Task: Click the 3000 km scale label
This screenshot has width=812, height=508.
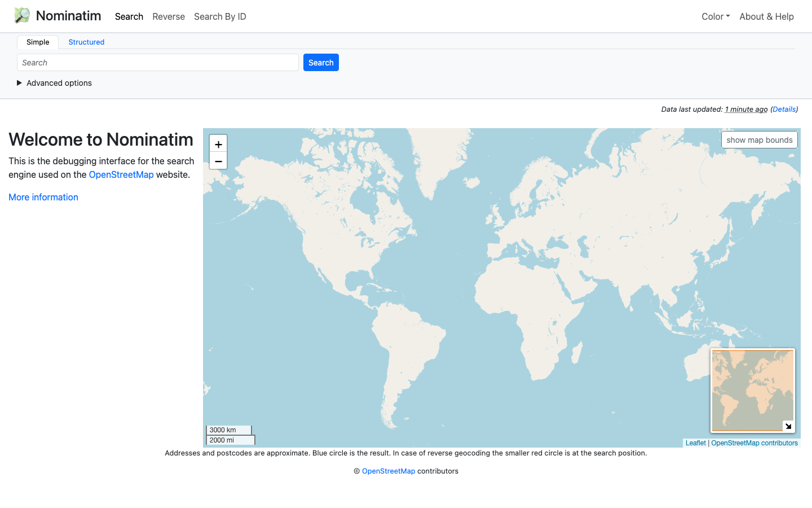Action: click(x=229, y=430)
